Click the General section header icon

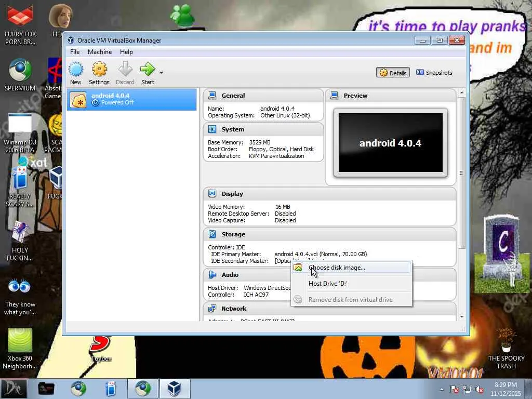point(212,96)
